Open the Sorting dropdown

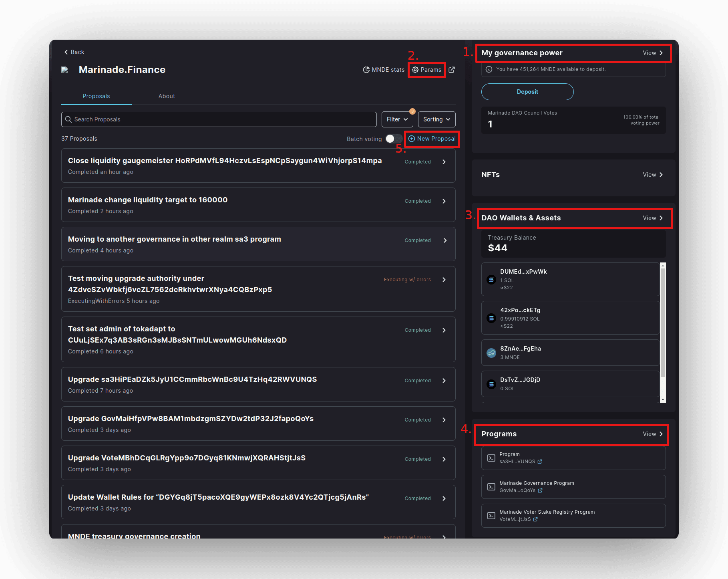[x=436, y=119]
